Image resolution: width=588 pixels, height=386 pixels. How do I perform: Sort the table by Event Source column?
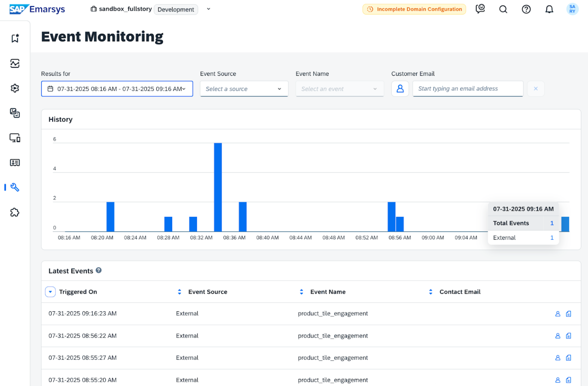tap(180, 292)
